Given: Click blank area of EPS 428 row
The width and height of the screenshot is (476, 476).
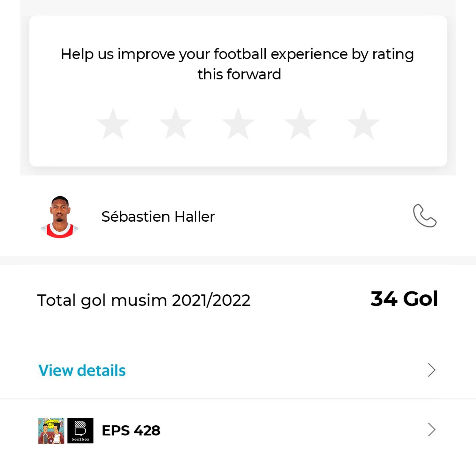Looking at the screenshot, I should coord(283,430).
